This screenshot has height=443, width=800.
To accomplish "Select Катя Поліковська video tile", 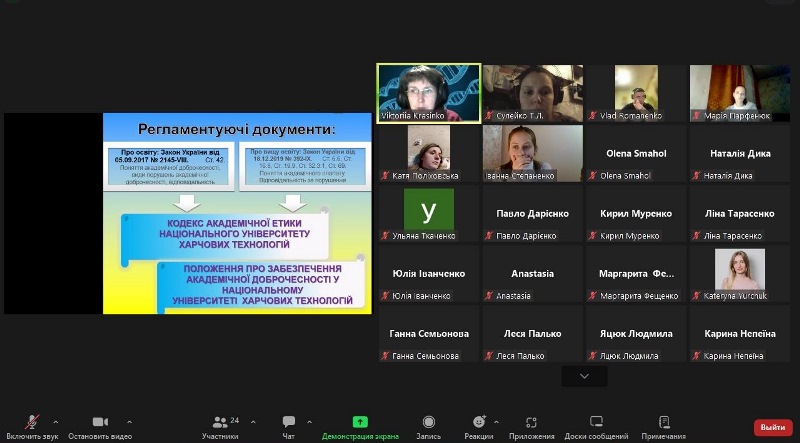I will coord(429,153).
